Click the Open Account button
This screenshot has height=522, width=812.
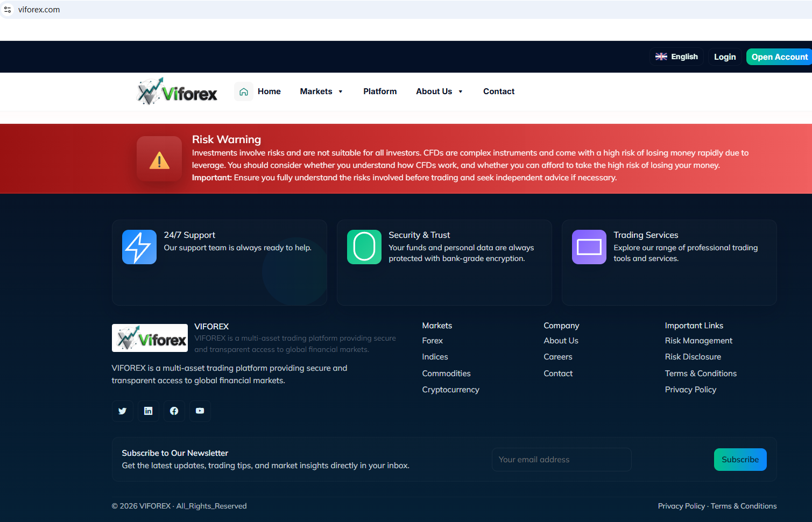[779, 57]
